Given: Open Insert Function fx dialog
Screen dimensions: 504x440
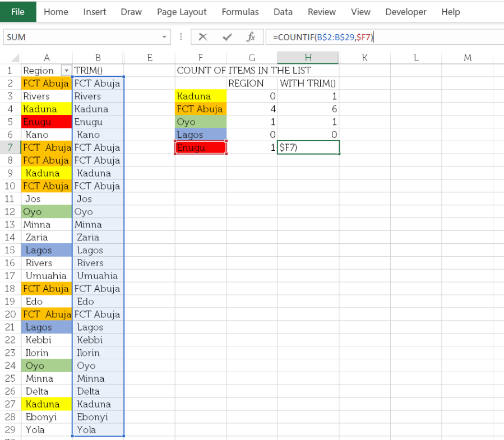Looking at the screenshot, I should tap(251, 37).
